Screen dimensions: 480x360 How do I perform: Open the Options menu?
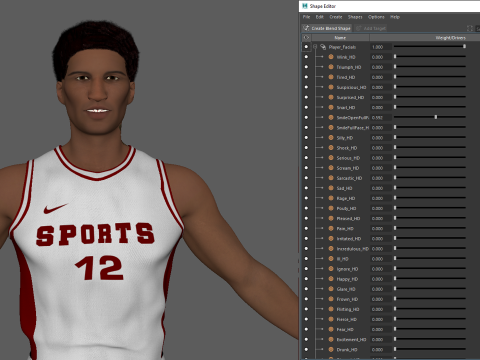pyautogui.click(x=376, y=17)
